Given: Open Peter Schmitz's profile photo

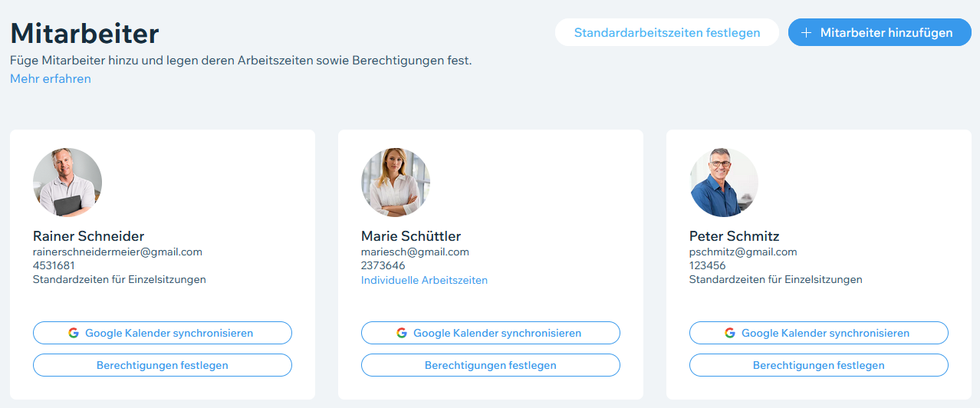Looking at the screenshot, I should coord(724,183).
